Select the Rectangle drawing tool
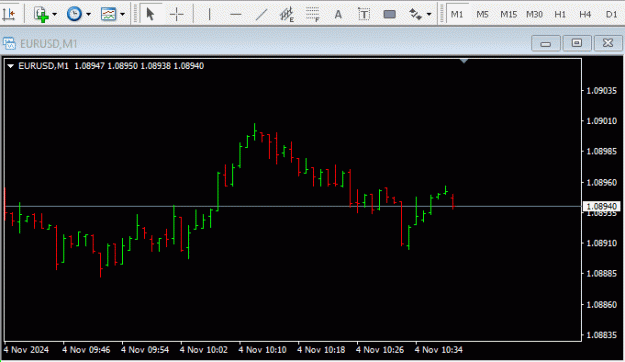The image size is (625, 362). [389, 14]
